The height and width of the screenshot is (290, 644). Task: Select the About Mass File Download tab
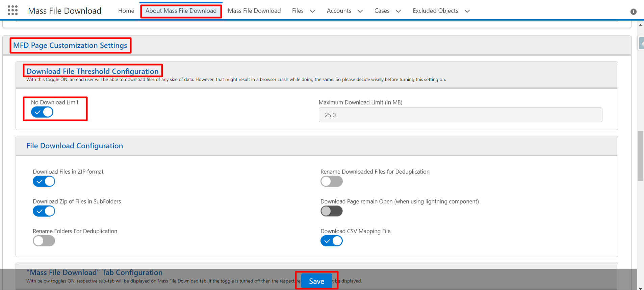(181, 11)
